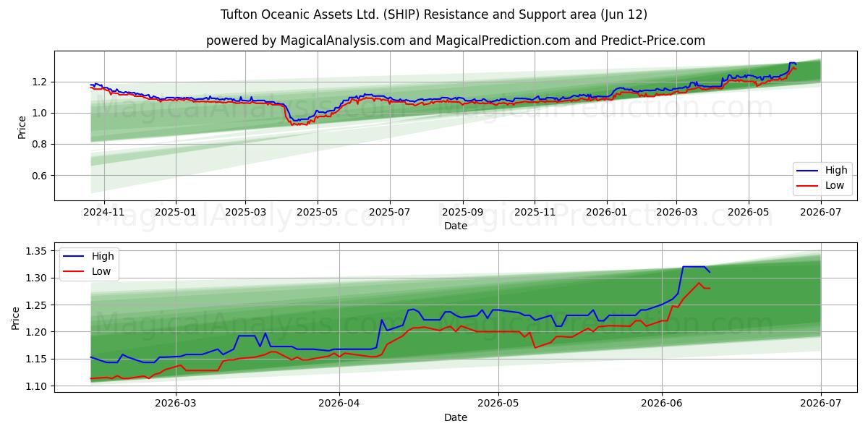Image resolution: width=868 pixels, height=434 pixels.
Task: Click the '2026-05' tick label on lower chart
Action: pos(498,404)
